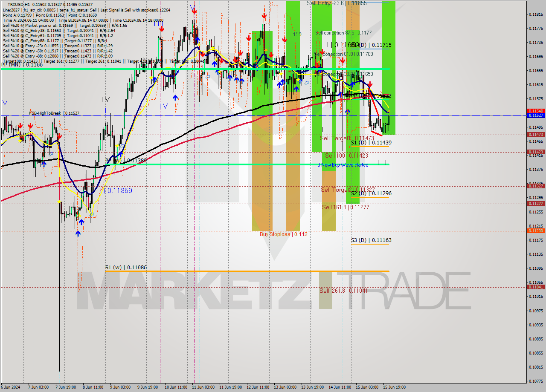Image resolution: width=546 pixels, height=392 pixels.
Task: Select the 'S1 (D) | 0.11439' label
Action: [x=371, y=143]
